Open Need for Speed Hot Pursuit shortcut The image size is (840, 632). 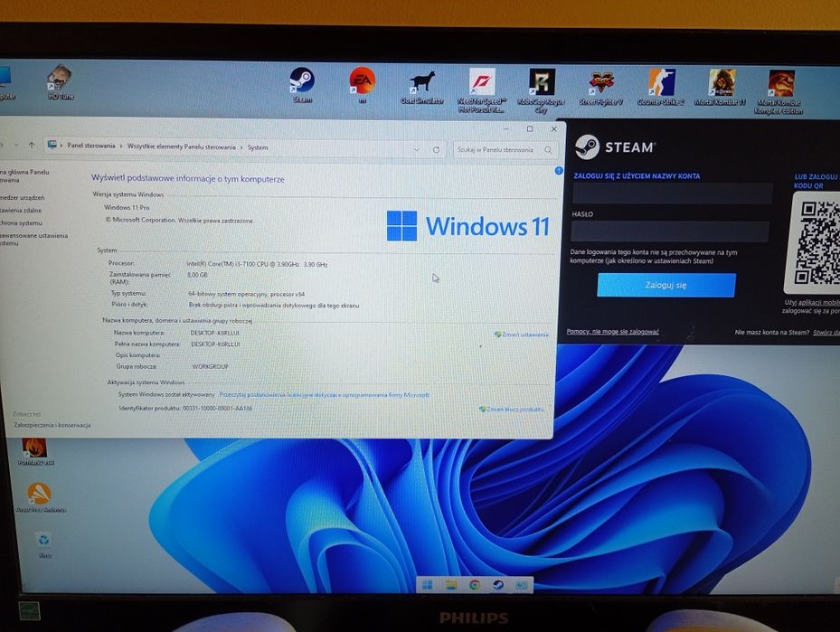(x=481, y=90)
